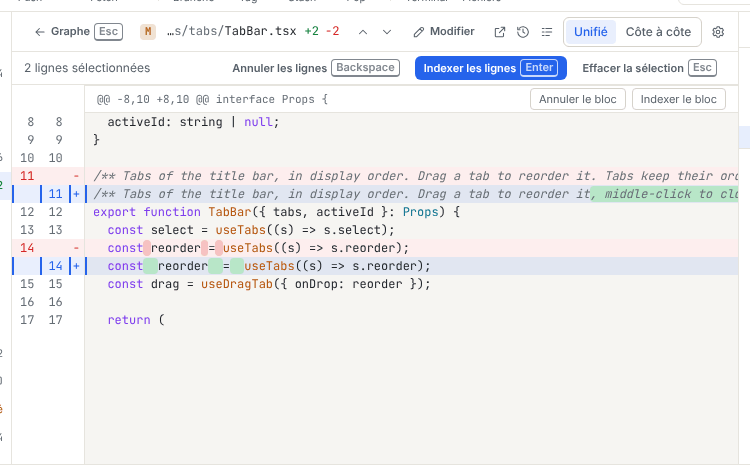Click the minus marker on removed line 14
Image resolution: width=750 pixels, height=476 pixels.
(x=76, y=248)
